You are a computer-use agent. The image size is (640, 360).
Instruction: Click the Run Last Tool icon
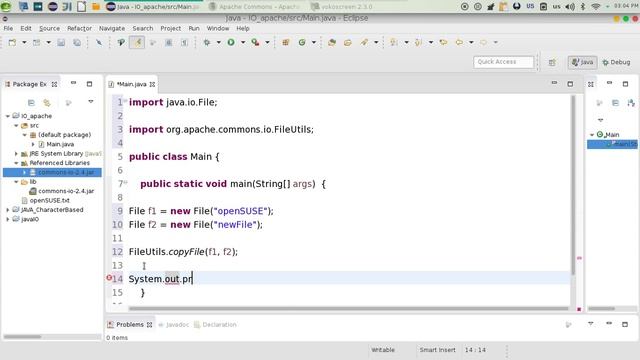coord(256,42)
